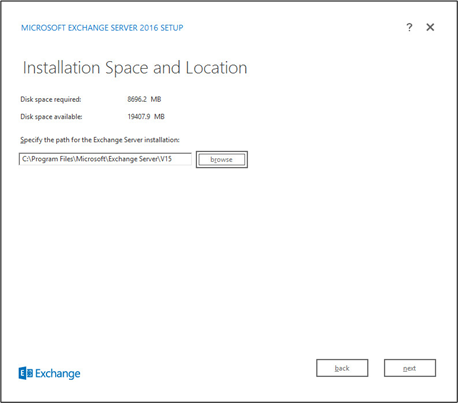The image size is (458, 403).
Task: Click the Exchange wordmark beside the logo
Action: pos(58,373)
